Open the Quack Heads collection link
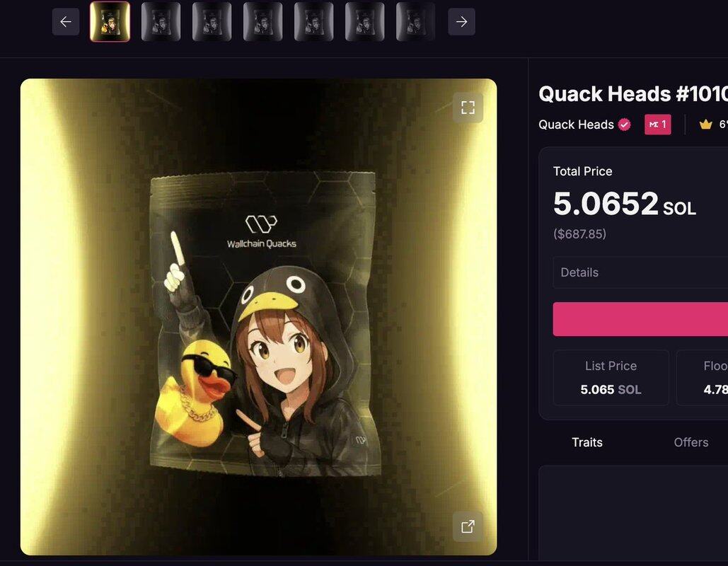The image size is (728, 566). [576, 125]
